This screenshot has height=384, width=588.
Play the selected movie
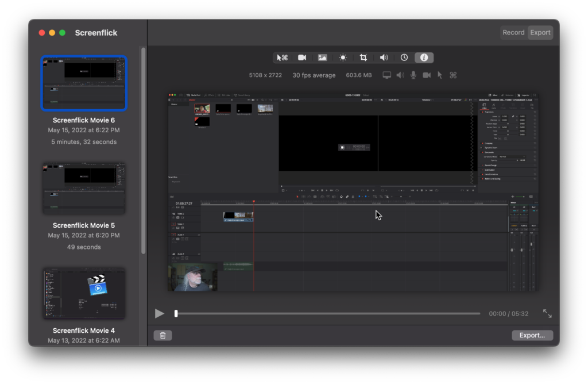pos(160,313)
